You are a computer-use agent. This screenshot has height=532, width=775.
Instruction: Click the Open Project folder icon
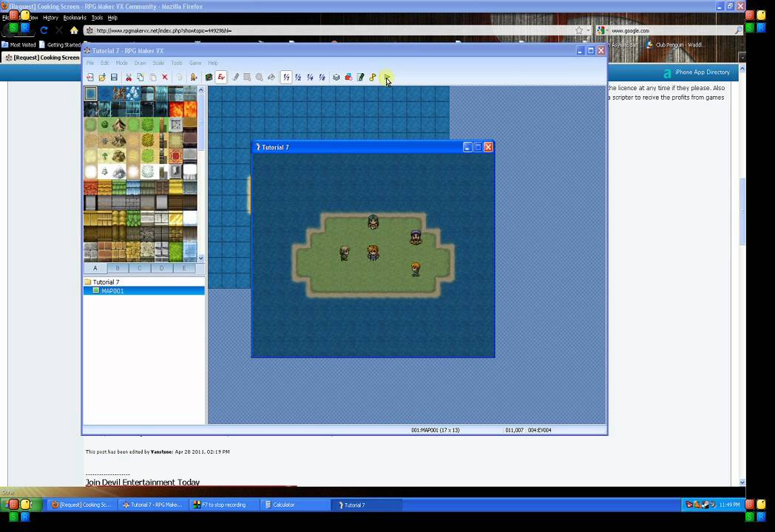click(102, 78)
